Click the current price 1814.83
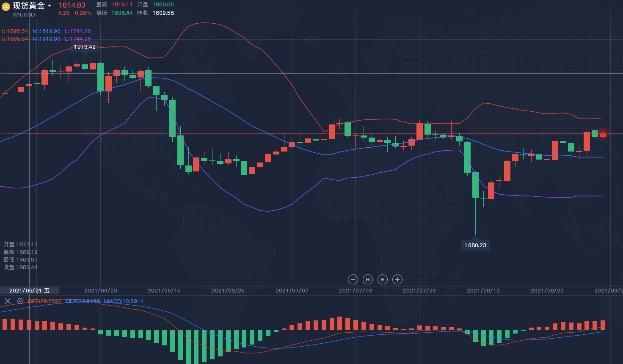 [72, 5]
